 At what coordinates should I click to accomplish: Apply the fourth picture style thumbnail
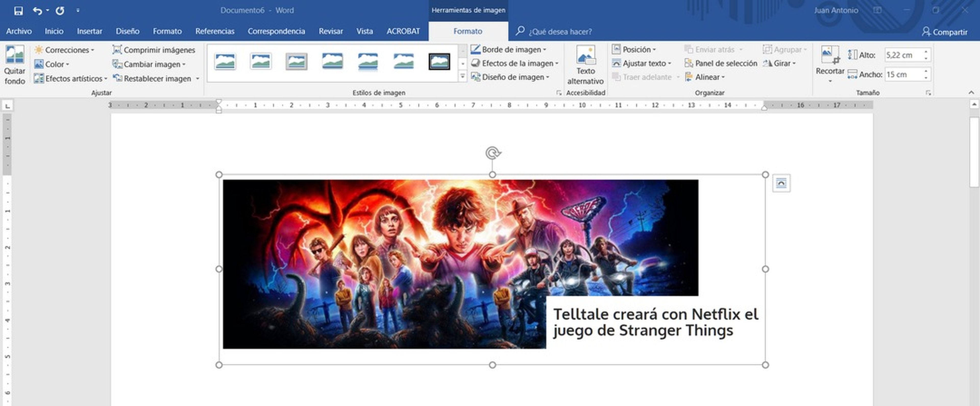point(333,61)
